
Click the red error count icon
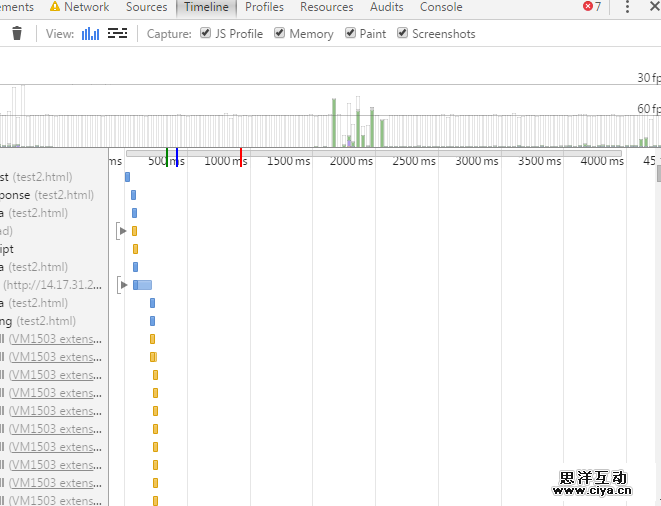588,7
